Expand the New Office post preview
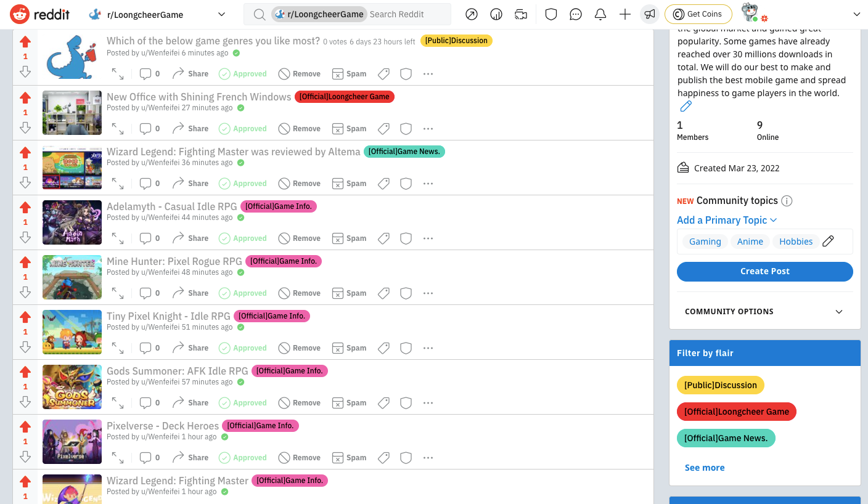Viewport: 868px width, 504px height. 118,129
